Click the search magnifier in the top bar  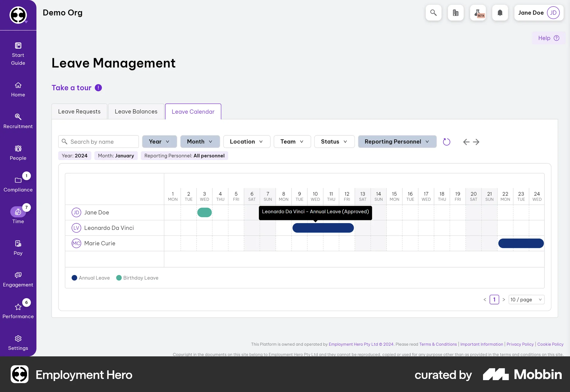(433, 12)
